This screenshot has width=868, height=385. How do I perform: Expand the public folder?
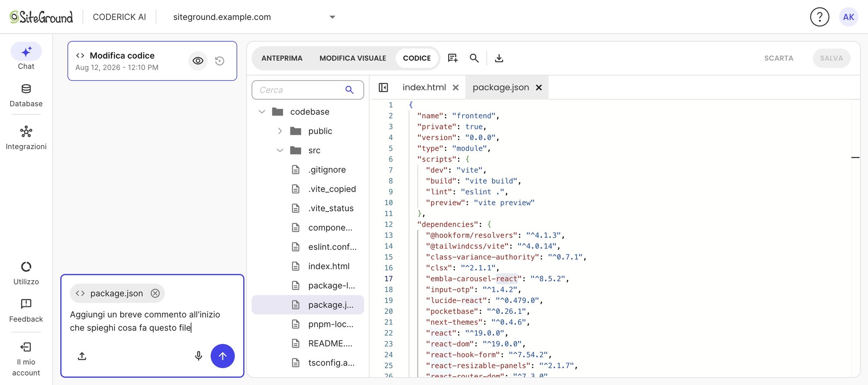[x=280, y=131]
